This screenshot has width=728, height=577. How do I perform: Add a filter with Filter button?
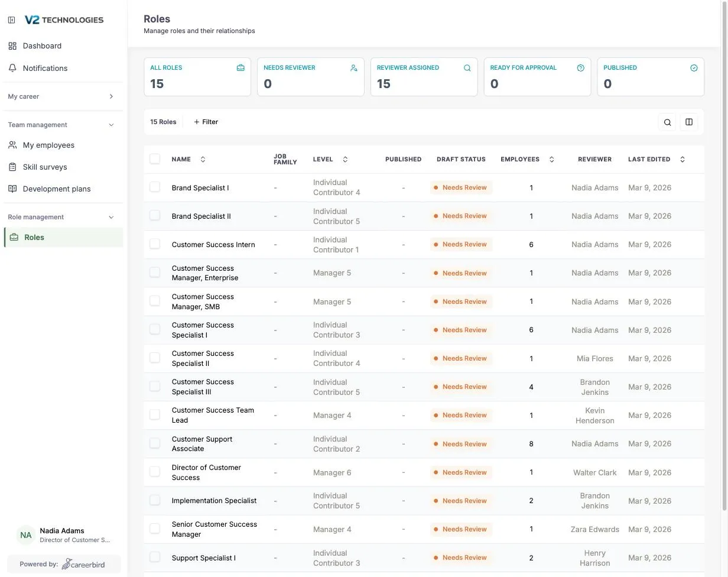point(206,122)
